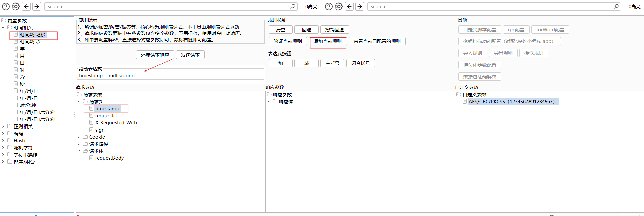
Task: Click the right panel forward arrow icon
Action: [360, 6]
